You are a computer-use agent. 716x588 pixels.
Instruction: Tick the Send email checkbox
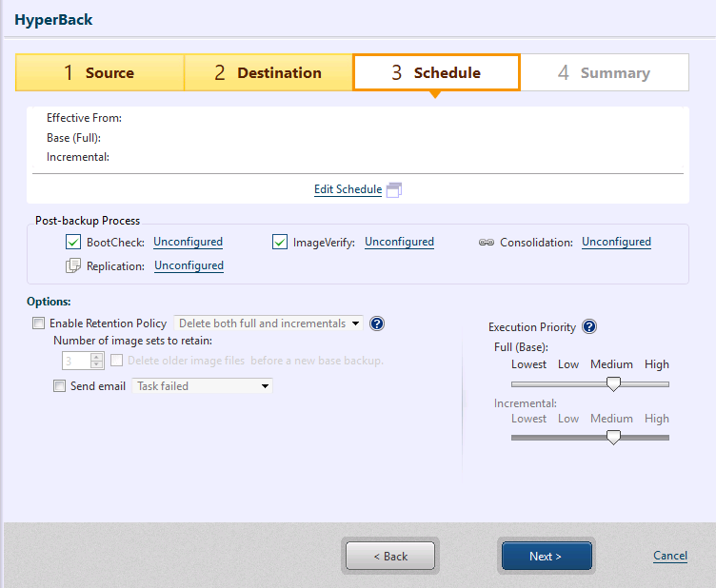pyautogui.click(x=60, y=386)
